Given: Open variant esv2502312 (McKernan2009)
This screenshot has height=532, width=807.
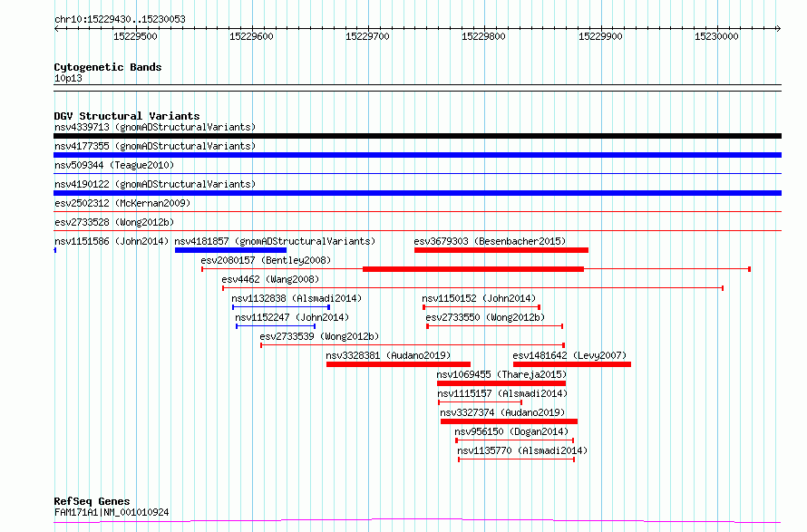Looking at the screenshot, I should 122,203.
